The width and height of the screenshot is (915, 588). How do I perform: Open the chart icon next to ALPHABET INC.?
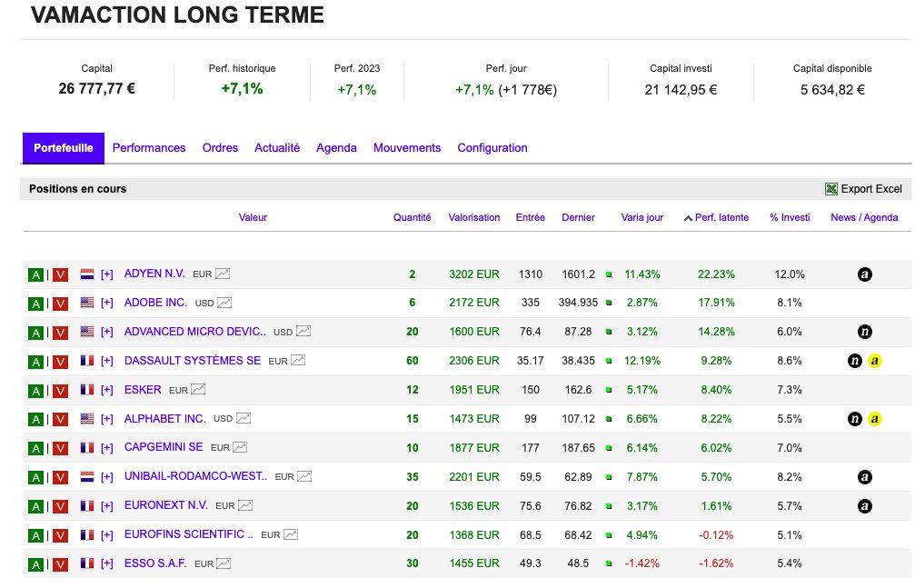[x=244, y=418]
